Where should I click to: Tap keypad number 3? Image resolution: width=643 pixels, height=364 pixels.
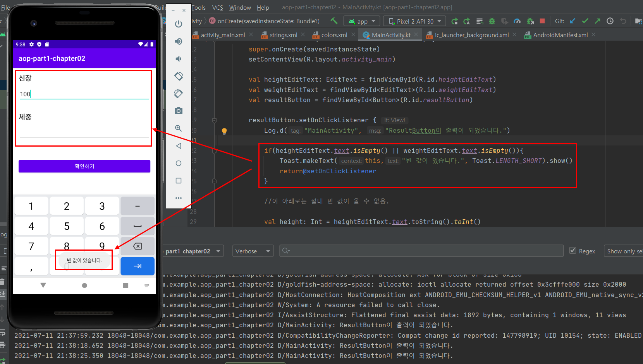[x=102, y=206]
